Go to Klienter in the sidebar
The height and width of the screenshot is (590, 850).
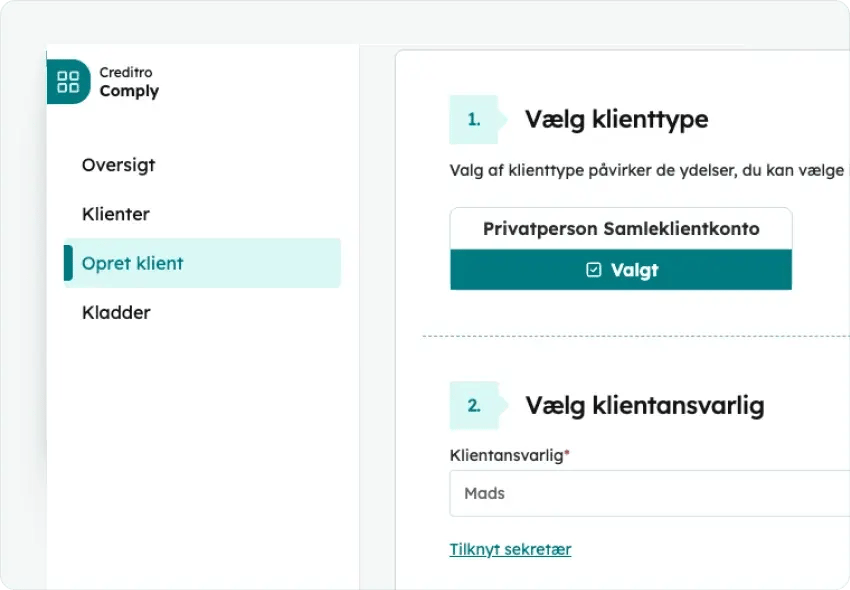(x=116, y=214)
